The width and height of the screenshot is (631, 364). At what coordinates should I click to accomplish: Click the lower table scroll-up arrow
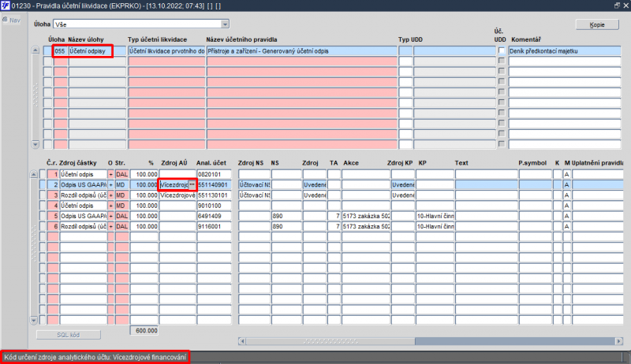pyautogui.click(x=34, y=174)
